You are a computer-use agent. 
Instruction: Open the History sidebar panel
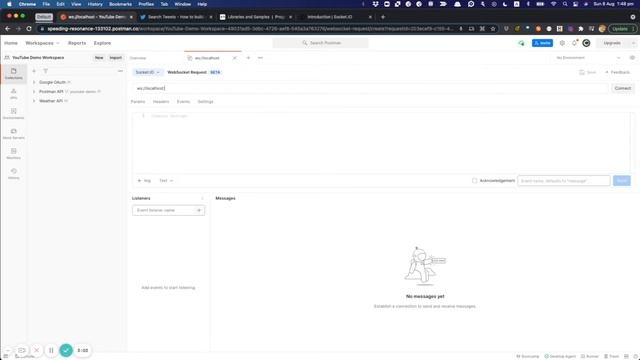[x=13, y=173]
